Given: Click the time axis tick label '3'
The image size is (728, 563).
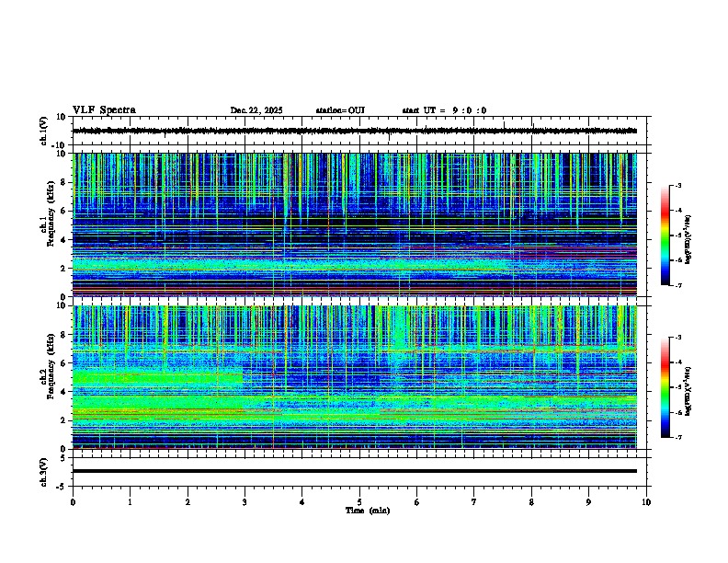Looking at the screenshot, I should click(245, 502).
